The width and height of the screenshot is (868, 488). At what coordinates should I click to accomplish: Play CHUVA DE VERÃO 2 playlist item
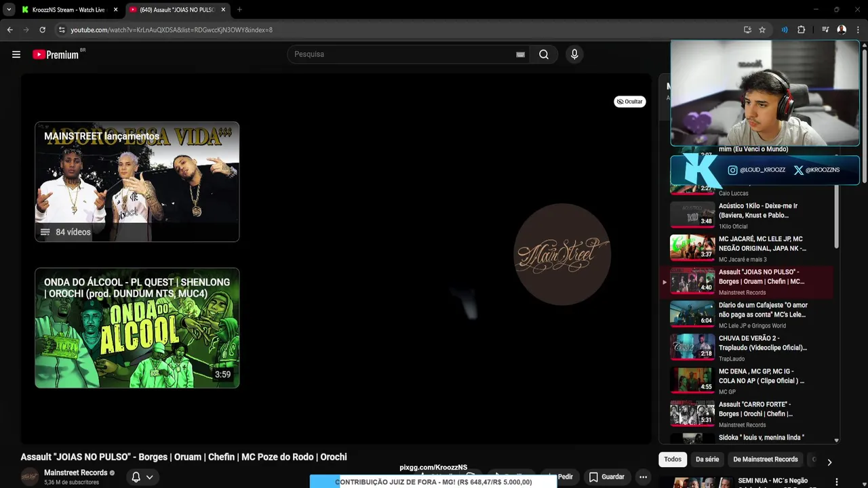[751, 348]
